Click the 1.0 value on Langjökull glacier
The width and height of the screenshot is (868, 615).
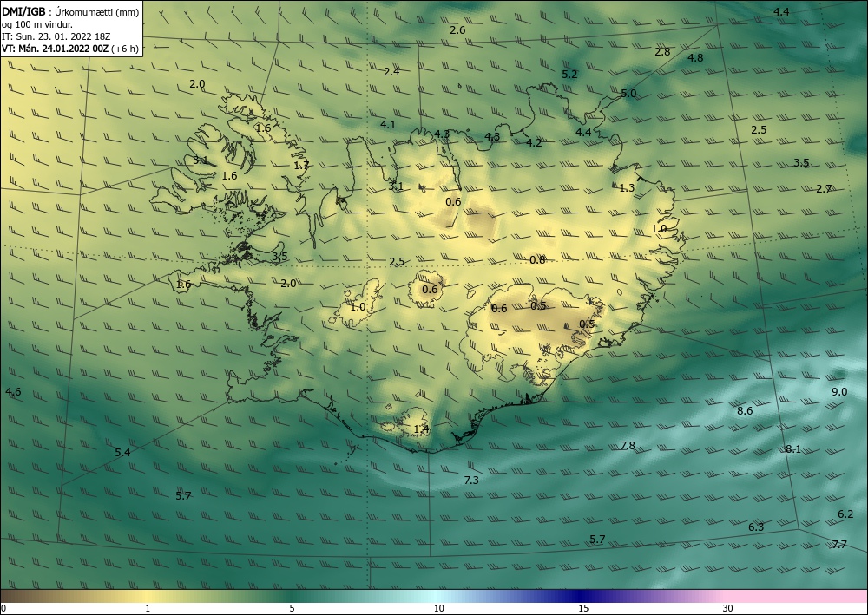tap(358, 307)
